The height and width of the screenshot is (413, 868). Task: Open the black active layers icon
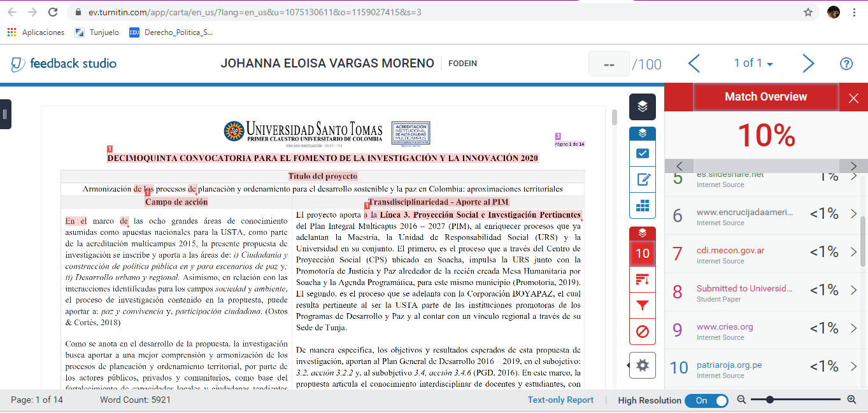pyautogui.click(x=643, y=107)
